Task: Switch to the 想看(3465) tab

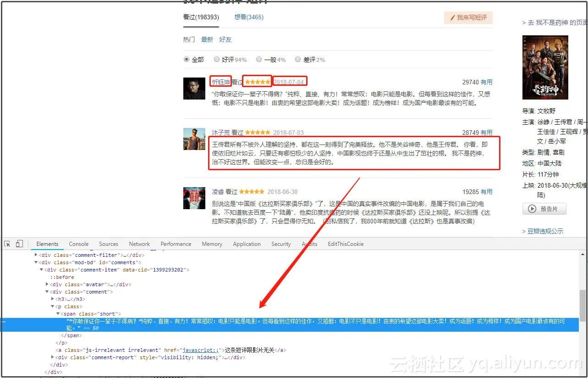Action: (249, 17)
